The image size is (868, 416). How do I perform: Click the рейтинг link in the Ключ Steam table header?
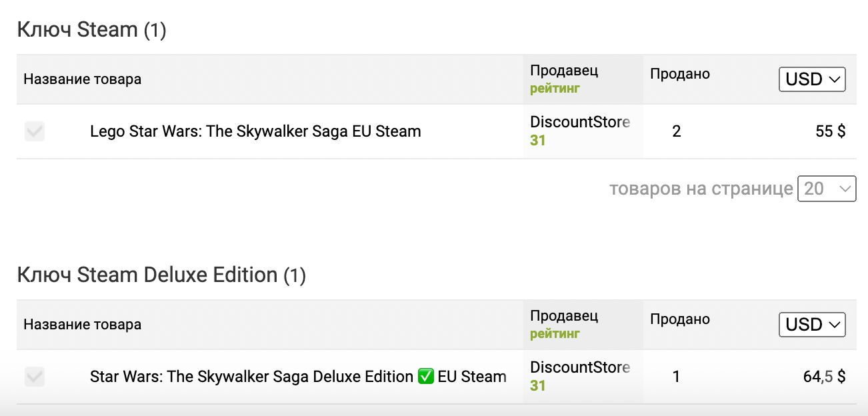click(x=555, y=88)
